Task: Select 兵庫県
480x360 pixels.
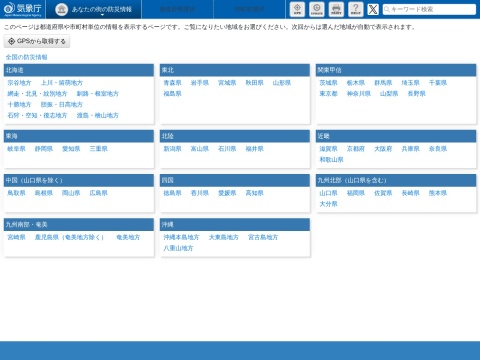Action: coord(410,149)
